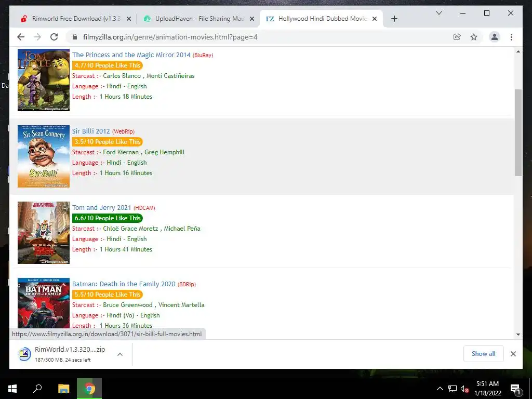This screenshot has height=399, width=532.
Task: Click the 4.7/10 People Like This badge
Action: coord(107,65)
